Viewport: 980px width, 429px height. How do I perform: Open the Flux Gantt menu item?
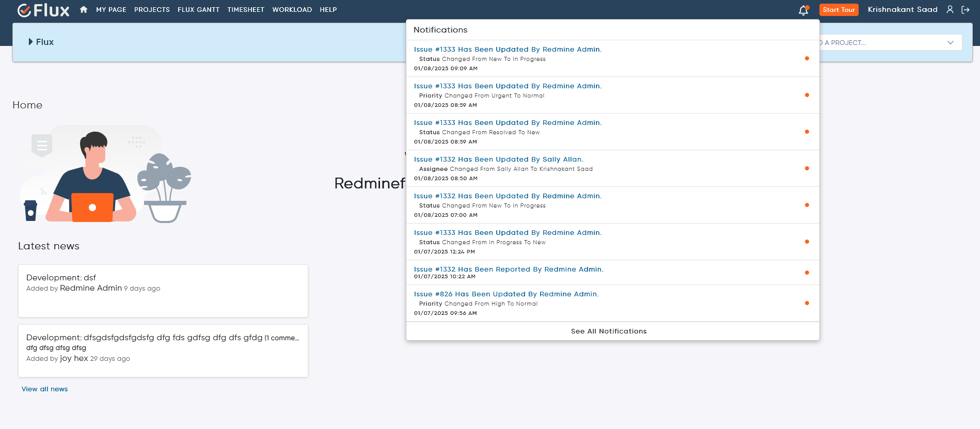198,10
